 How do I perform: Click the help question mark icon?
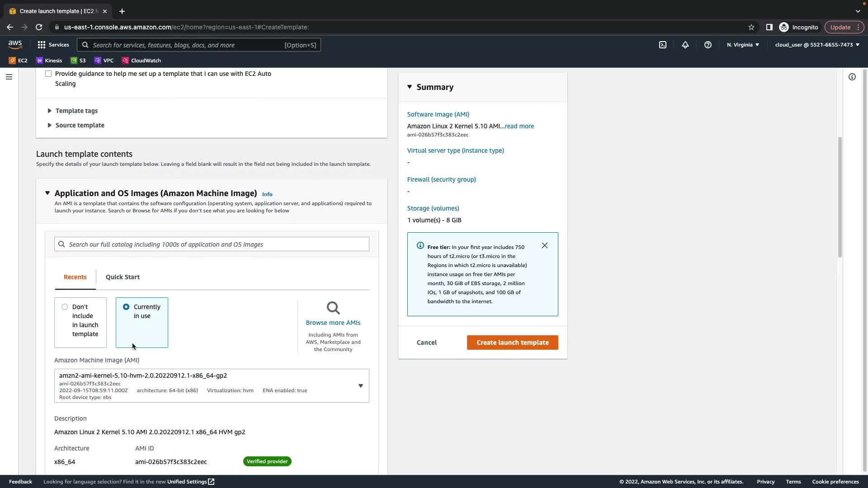tap(708, 45)
